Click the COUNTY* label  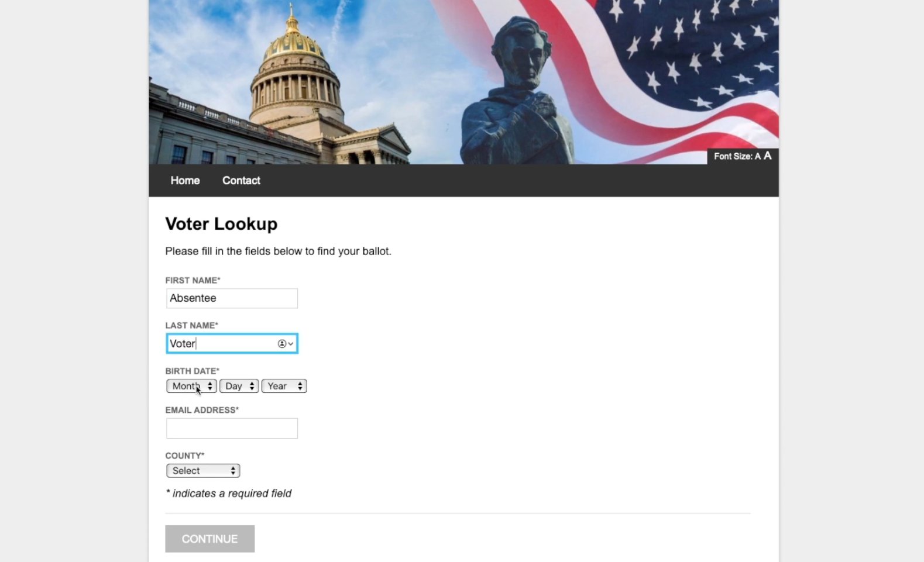184,456
